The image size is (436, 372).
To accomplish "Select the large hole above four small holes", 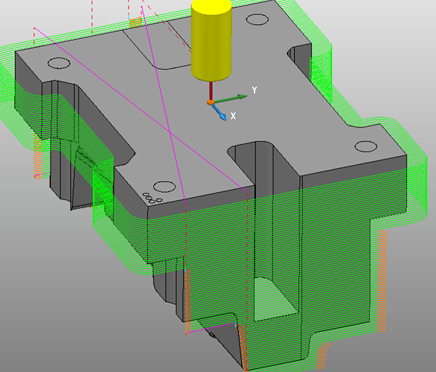I will click(164, 187).
